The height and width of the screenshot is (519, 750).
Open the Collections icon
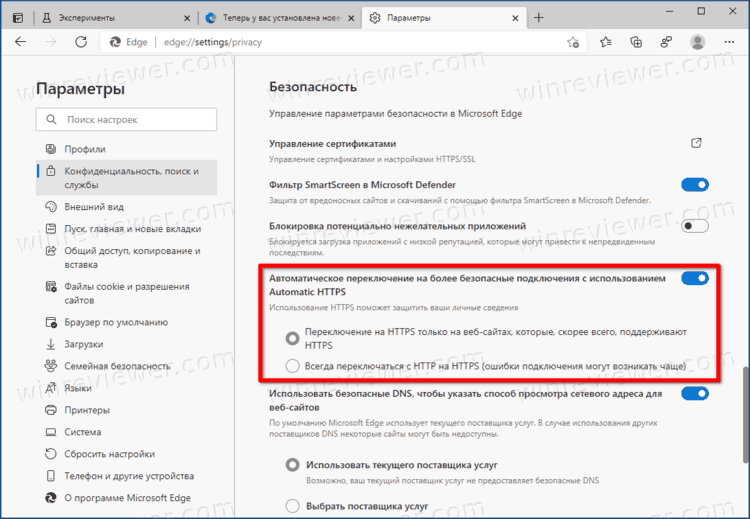click(x=636, y=42)
